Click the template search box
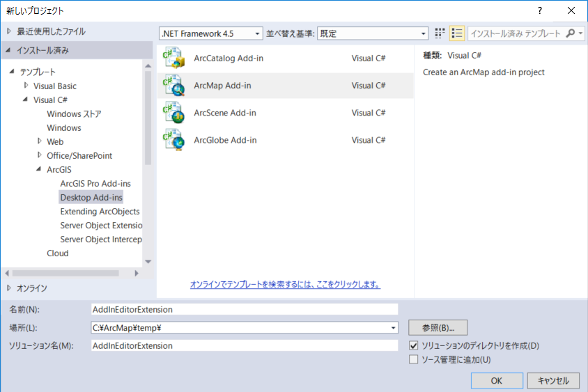Viewport: 588px width, 392px height. [x=516, y=33]
